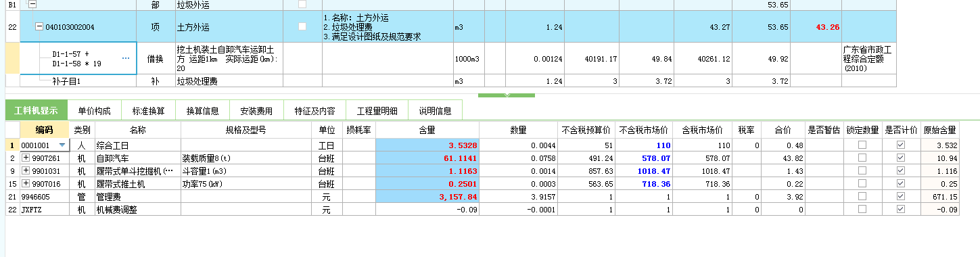Click 斗容量1(m3) specification cell

[246, 171]
